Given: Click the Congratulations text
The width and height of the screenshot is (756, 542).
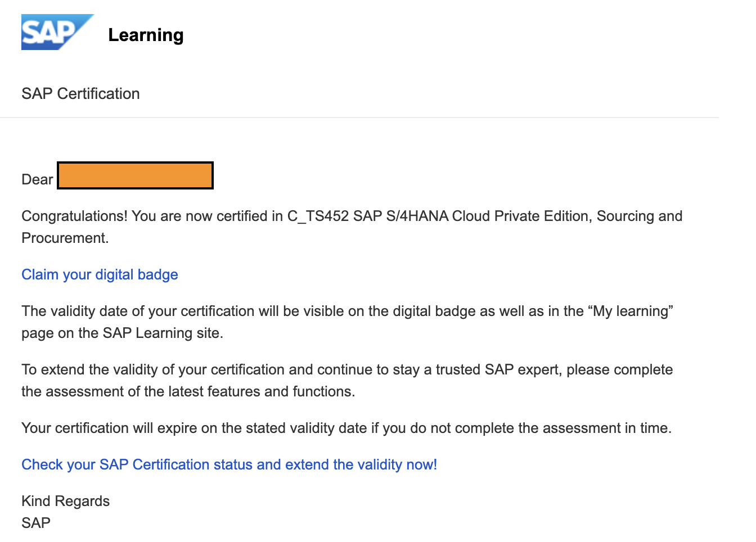Looking at the screenshot, I should coord(74,216).
